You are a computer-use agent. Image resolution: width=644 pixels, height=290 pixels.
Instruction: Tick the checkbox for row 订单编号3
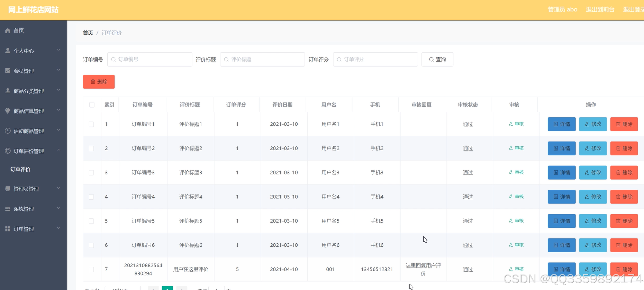[x=91, y=173]
